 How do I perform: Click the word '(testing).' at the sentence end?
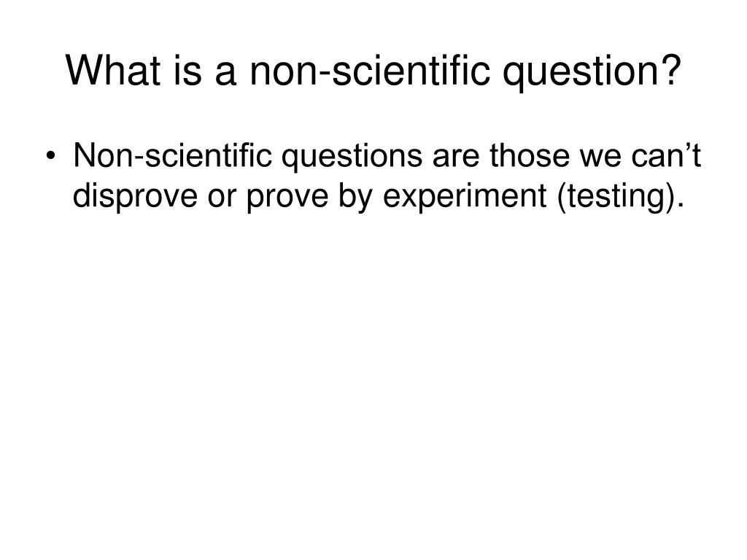pos(620,198)
